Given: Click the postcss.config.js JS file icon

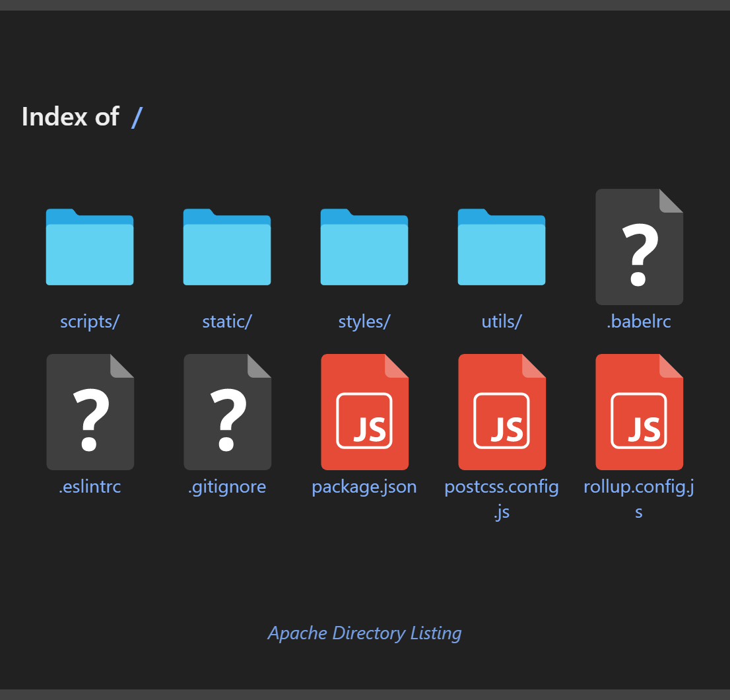Looking at the screenshot, I should [x=502, y=412].
